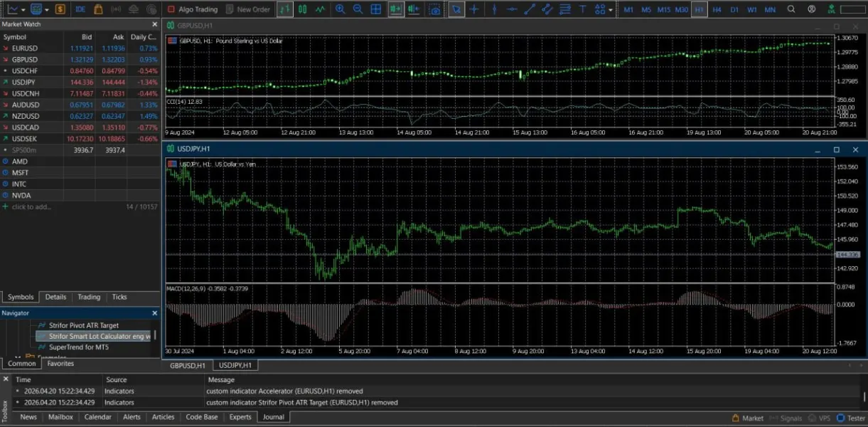This screenshot has height=427, width=868.
Task: Select H4 timeframe
Action: tap(717, 9)
